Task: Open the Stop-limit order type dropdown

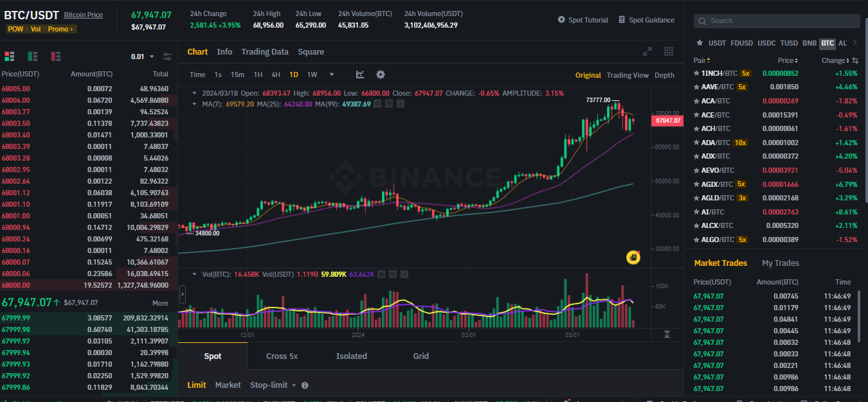Action: pyautogui.click(x=273, y=385)
